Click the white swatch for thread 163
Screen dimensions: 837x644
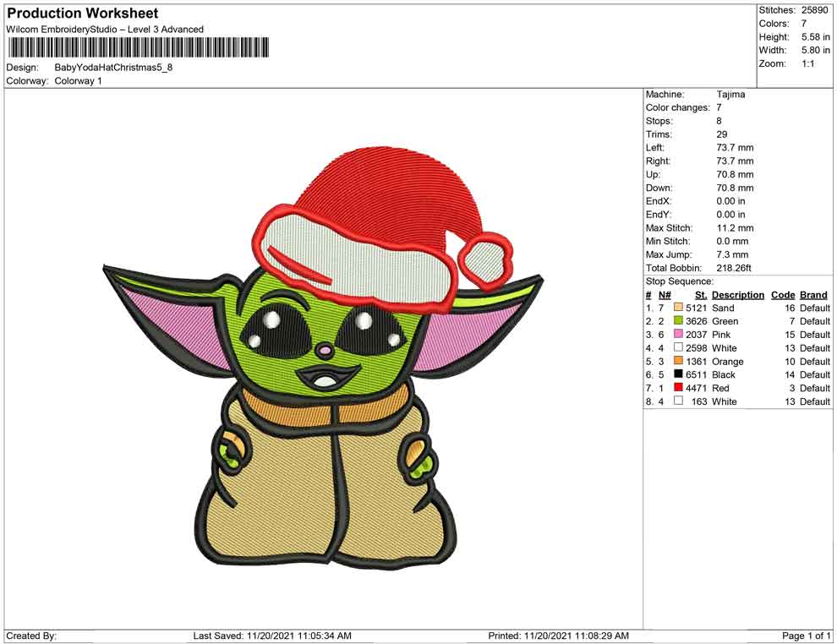(x=678, y=401)
